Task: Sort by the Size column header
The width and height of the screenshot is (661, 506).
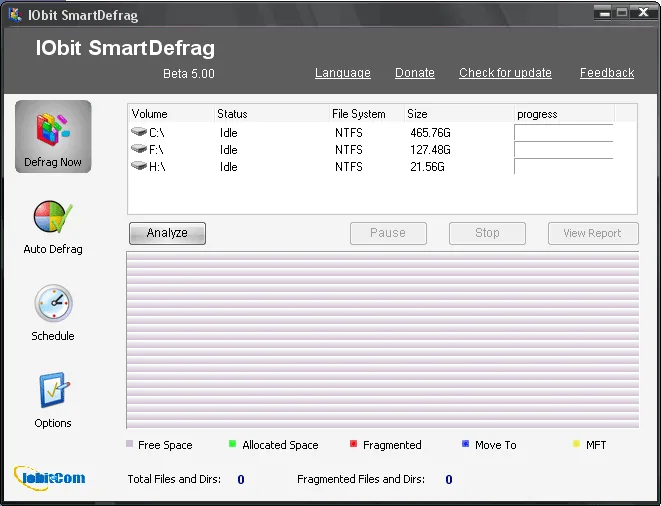Action: [x=459, y=114]
